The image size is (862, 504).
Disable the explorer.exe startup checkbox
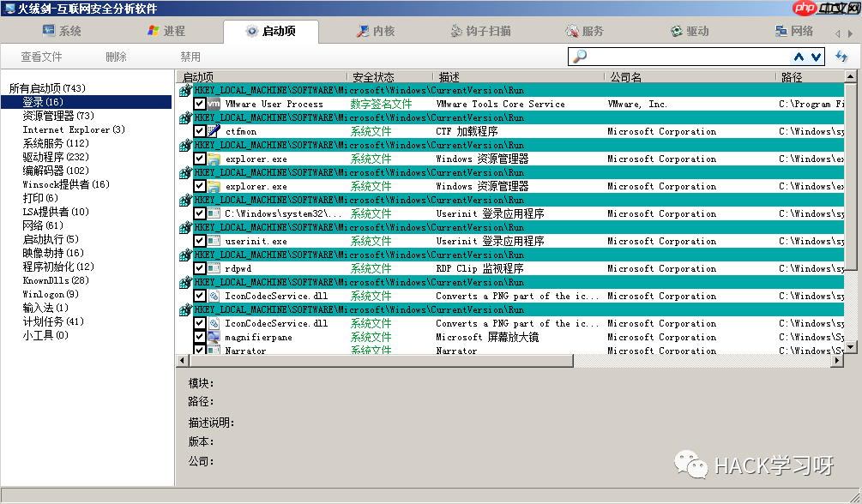(x=199, y=159)
